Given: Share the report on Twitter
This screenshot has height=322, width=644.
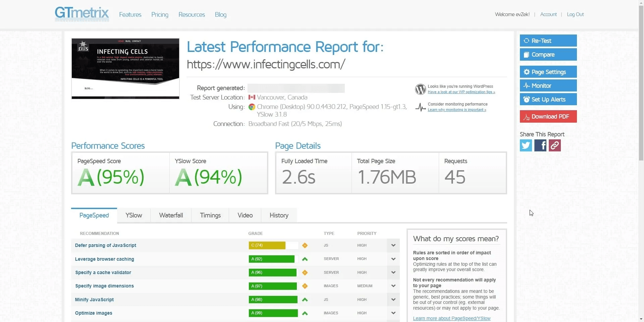Looking at the screenshot, I should tap(525, 145).
